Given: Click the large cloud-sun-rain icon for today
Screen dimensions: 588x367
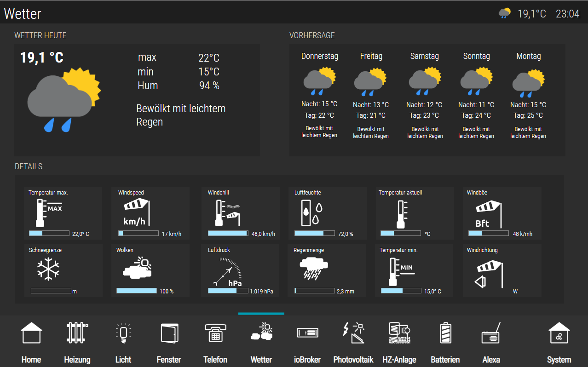Looking at the screenshot, I should [63, 99].
